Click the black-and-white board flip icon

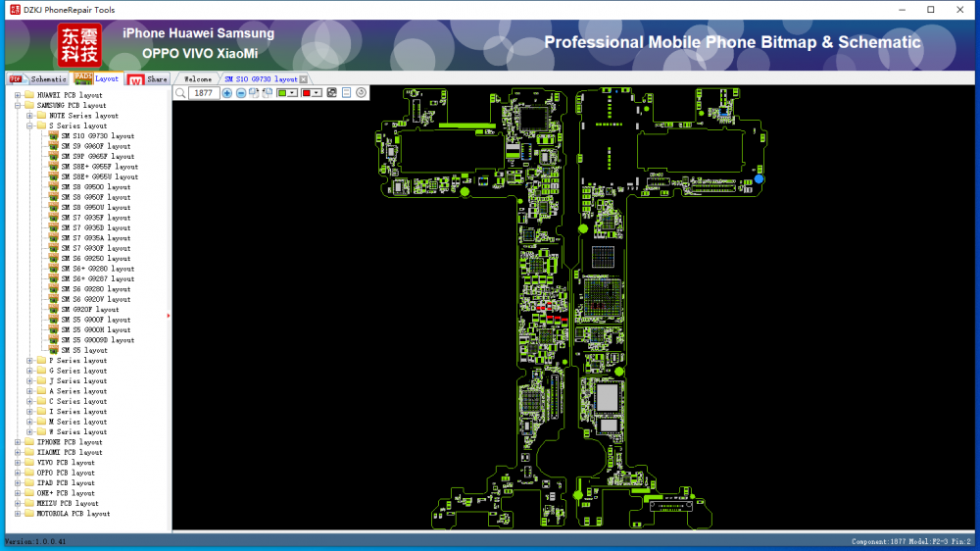332,93
